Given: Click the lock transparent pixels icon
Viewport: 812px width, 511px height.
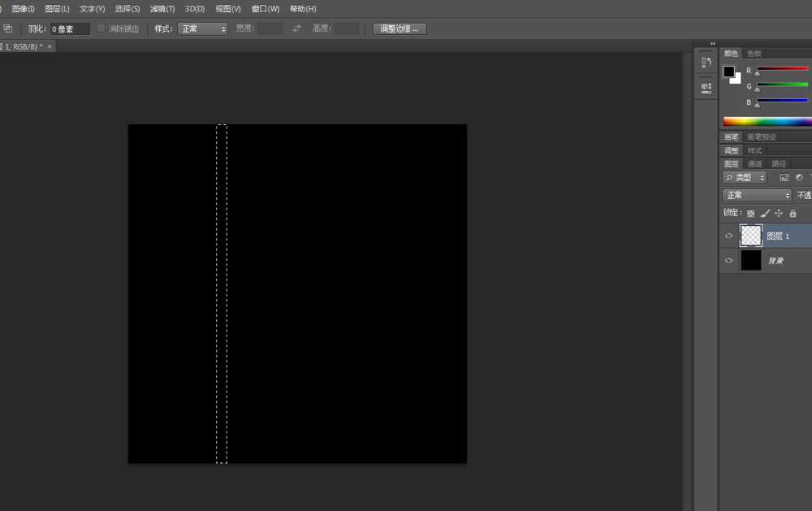Looking at the screenshot, I should 751,213.
